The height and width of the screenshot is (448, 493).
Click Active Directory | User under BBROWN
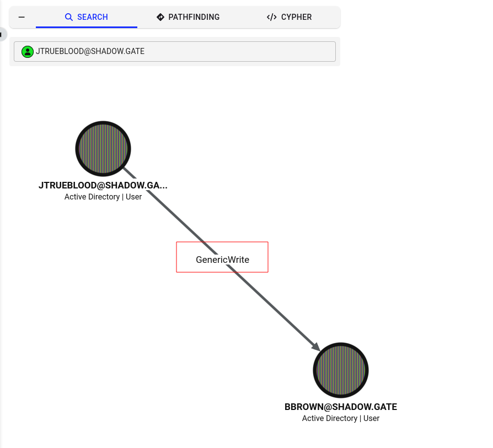(341, 418)
